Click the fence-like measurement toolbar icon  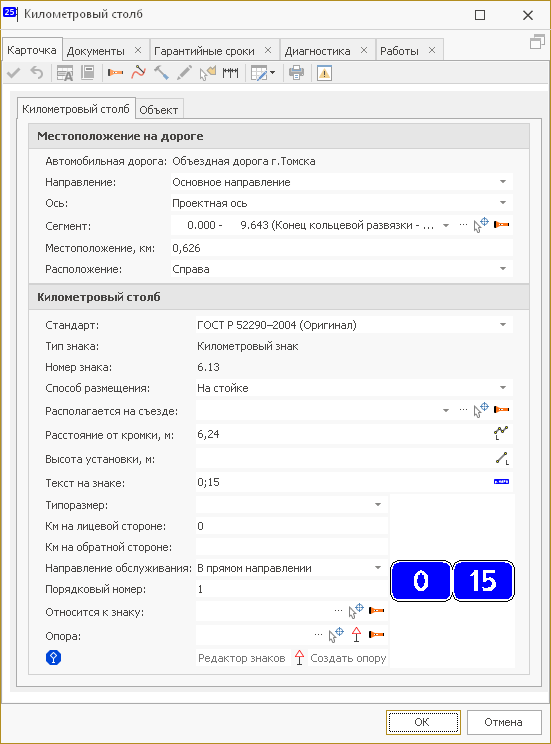coord(231,73)
